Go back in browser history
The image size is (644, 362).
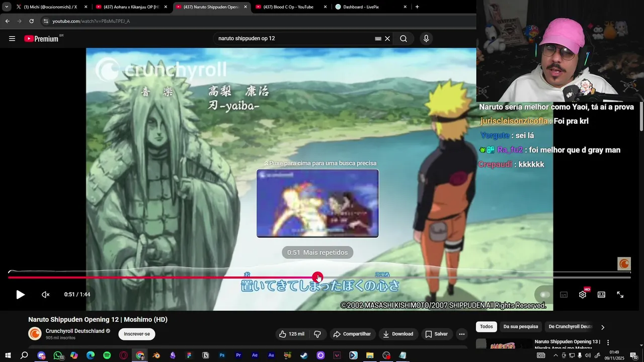(x=7, y=21)
